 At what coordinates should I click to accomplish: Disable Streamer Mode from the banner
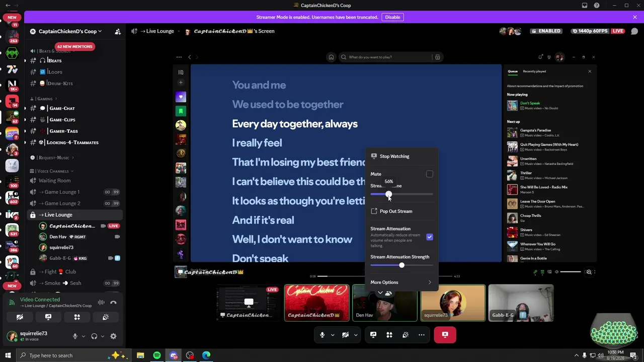392,17
